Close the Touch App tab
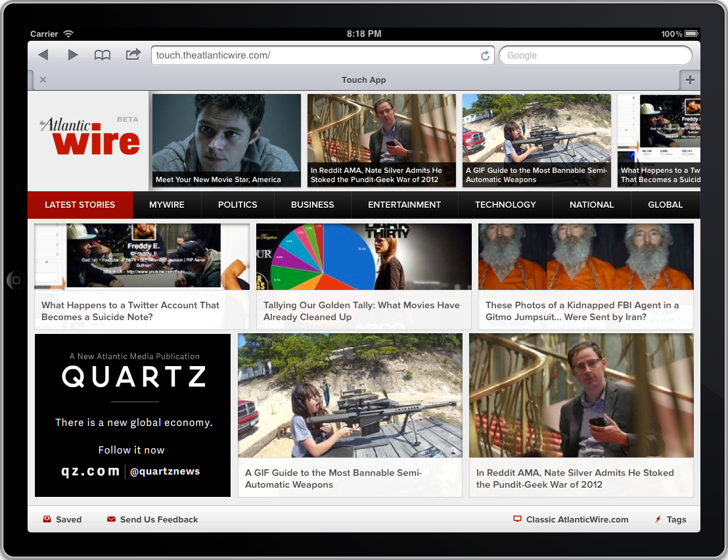728x560 pixels. [x=43, y=80]
